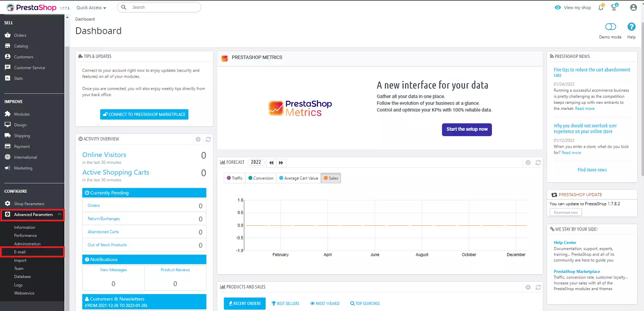Click into the top Search field
Image resolution: width=644 pixels, height=311 pixels.
click(163, 8)
